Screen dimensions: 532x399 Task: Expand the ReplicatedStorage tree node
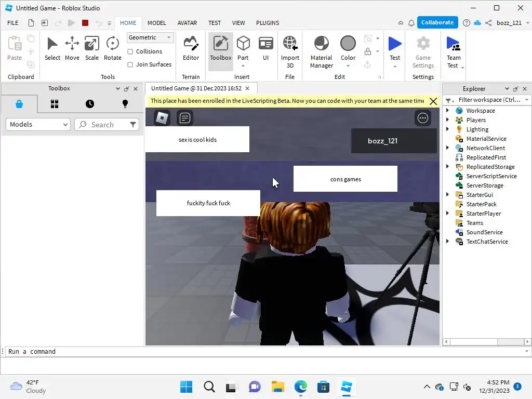point(447,166)
